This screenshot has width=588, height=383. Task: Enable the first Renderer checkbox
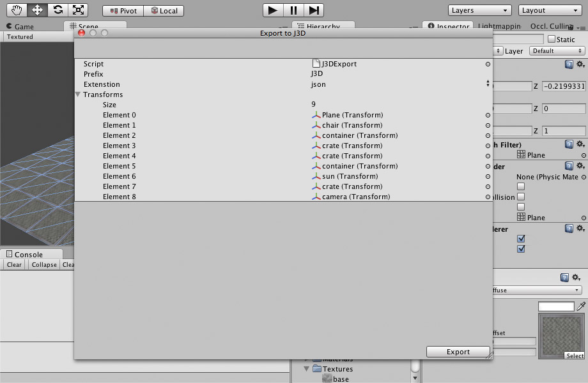521,238
